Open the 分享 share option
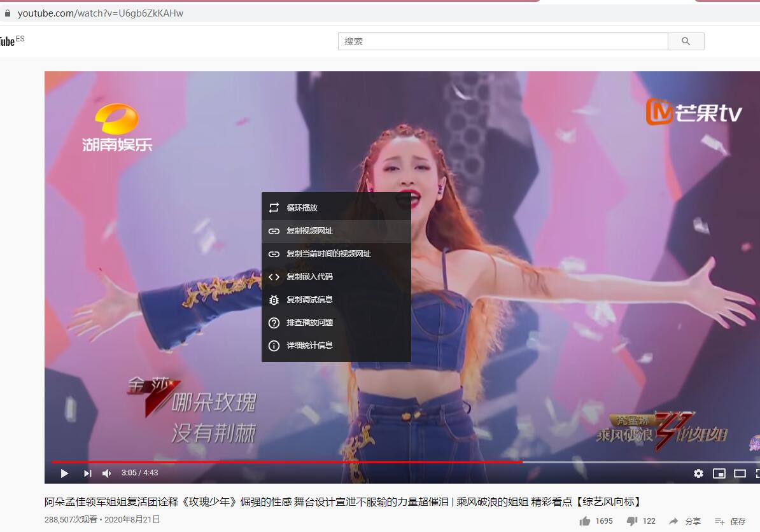The width and height of the screenshot is (760, 532). pos(684,521)
